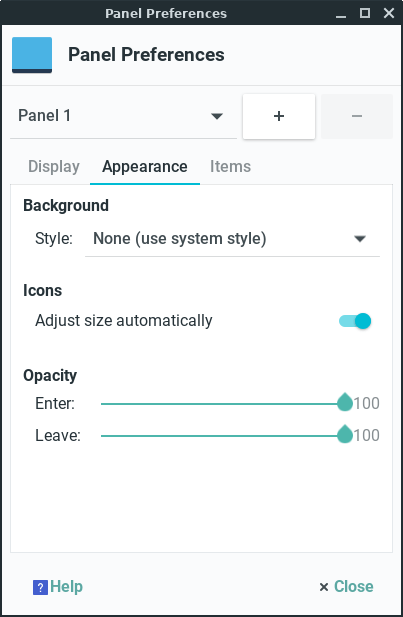
Task: Click the X icon beside Close
Action: pos(324,587)
